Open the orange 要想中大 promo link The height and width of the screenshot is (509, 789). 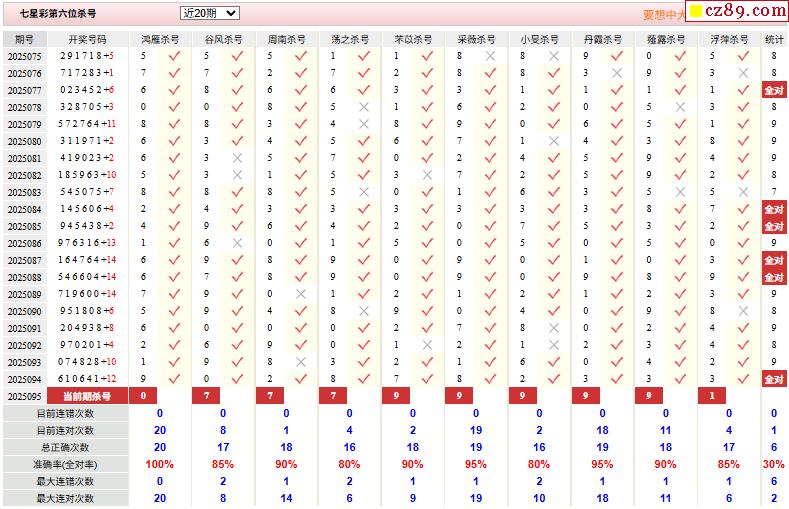664,15
